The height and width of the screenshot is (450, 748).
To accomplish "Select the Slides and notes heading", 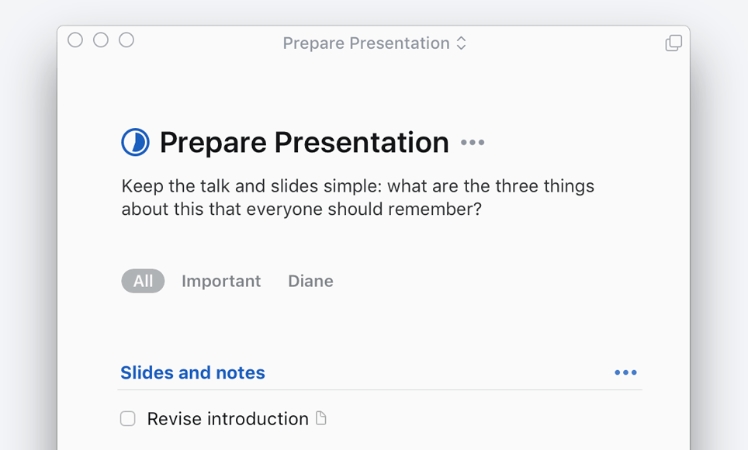I will pyautogui.click(x=193, y=373).
